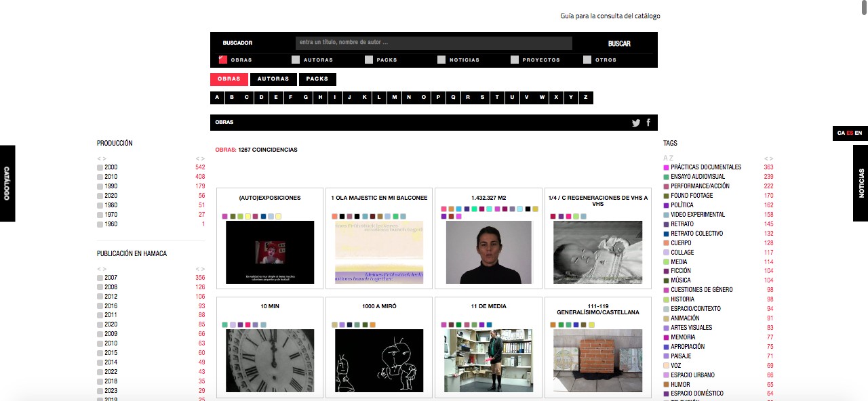Click the letter Z in the alphabet index
Screen dimensions: 868x401
586,98
